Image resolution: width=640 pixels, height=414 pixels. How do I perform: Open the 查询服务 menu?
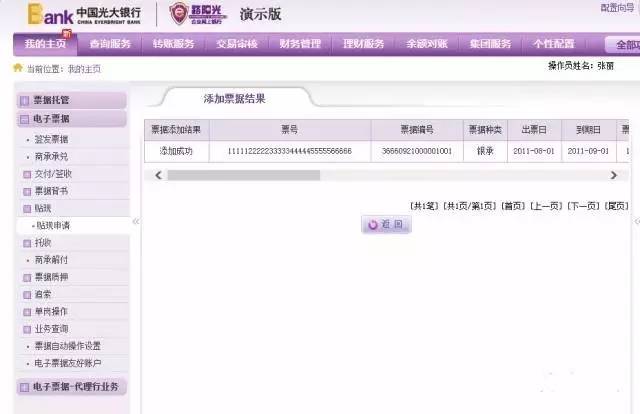click(110, 44)
